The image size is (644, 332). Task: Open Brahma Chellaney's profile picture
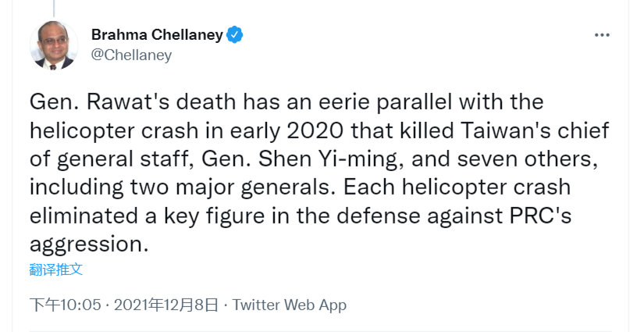(53, 45)
